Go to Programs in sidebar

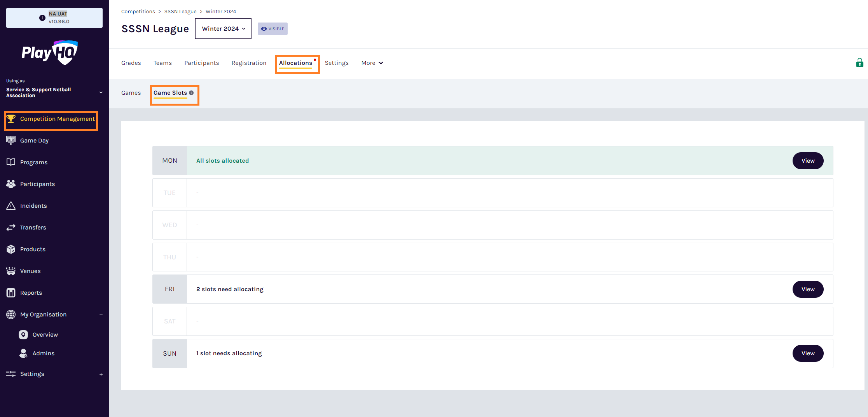point(34,162)
